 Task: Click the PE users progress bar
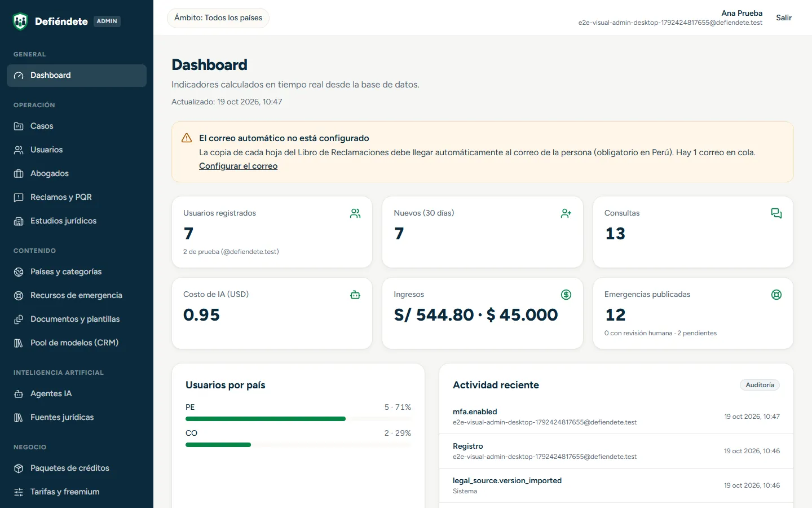[x=298, y=419]
